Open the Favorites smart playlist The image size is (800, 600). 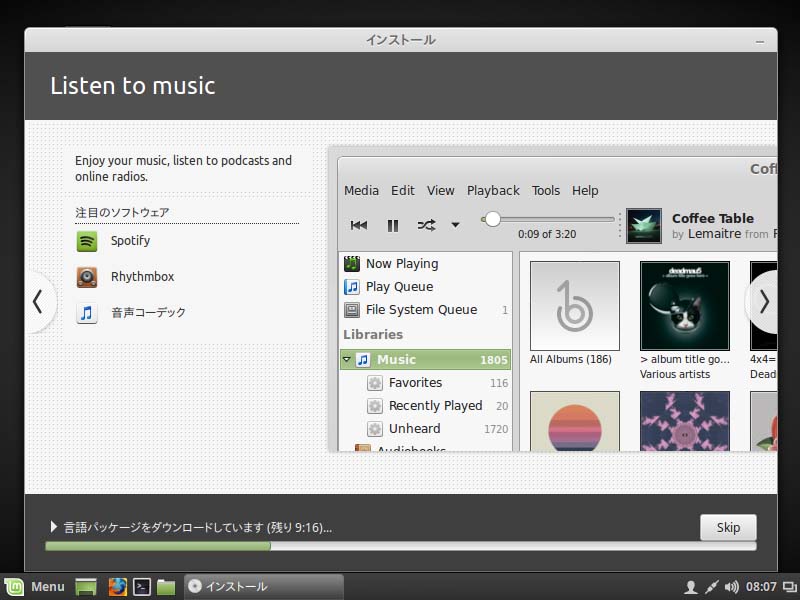click(416, 382)
